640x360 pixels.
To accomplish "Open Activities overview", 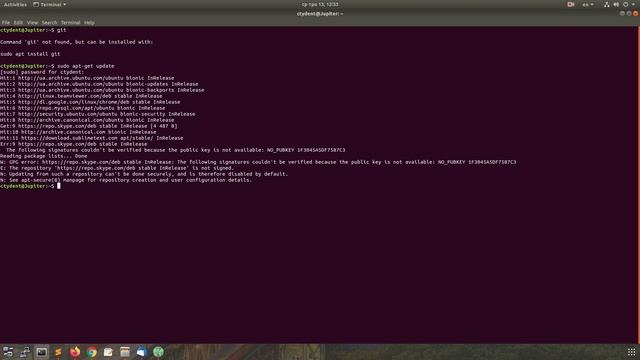I will coord(15,4).
